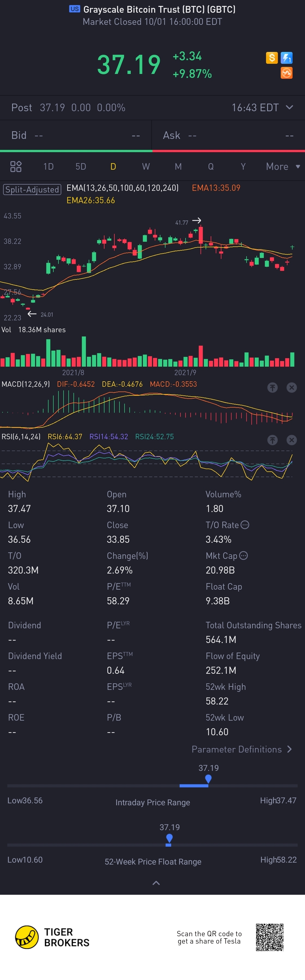
Task: Close the MACD indicator panel
Action: tap(291, 387)
